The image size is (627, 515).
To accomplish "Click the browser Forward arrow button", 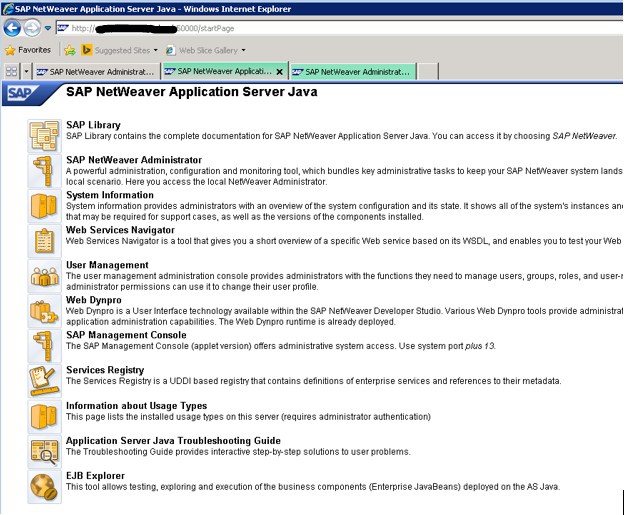I will click(32, 28).
